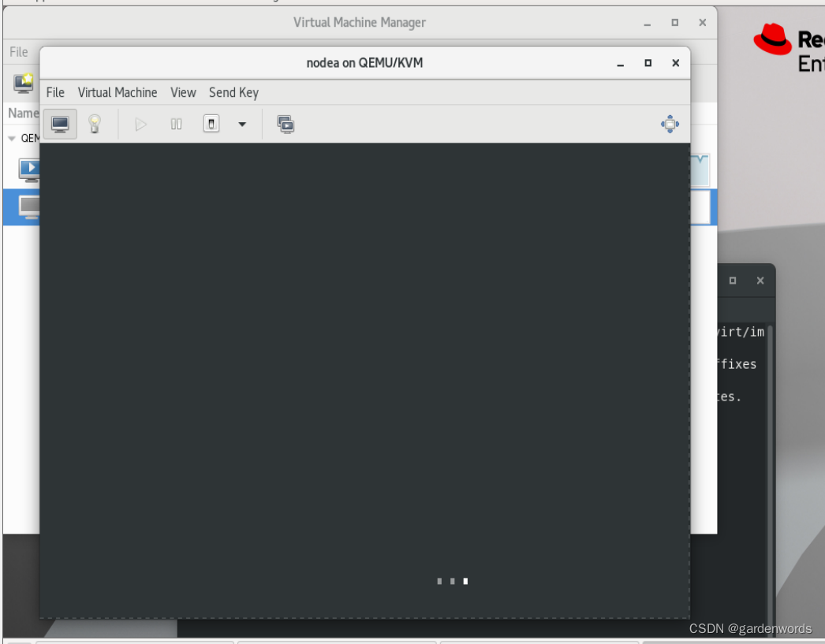Viewport: 825px width, 644px height.
Task: Open shutdown options dropdown arrow
Action: [x=242, y=125]
